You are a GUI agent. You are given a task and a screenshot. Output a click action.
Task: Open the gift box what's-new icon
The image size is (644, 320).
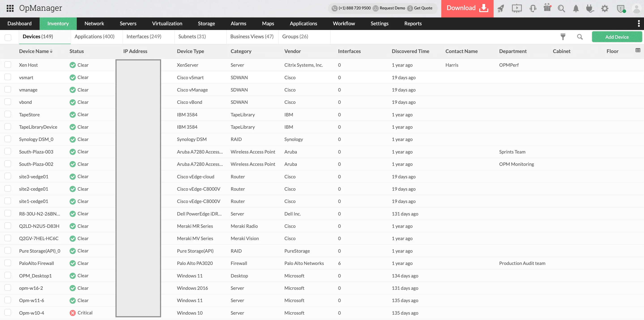coord(547,8)
